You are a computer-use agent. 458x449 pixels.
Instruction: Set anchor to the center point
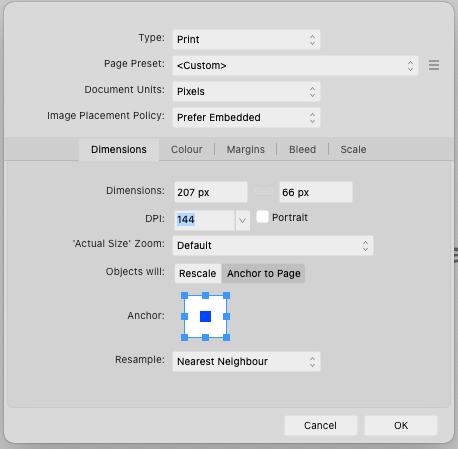(205, 316)
